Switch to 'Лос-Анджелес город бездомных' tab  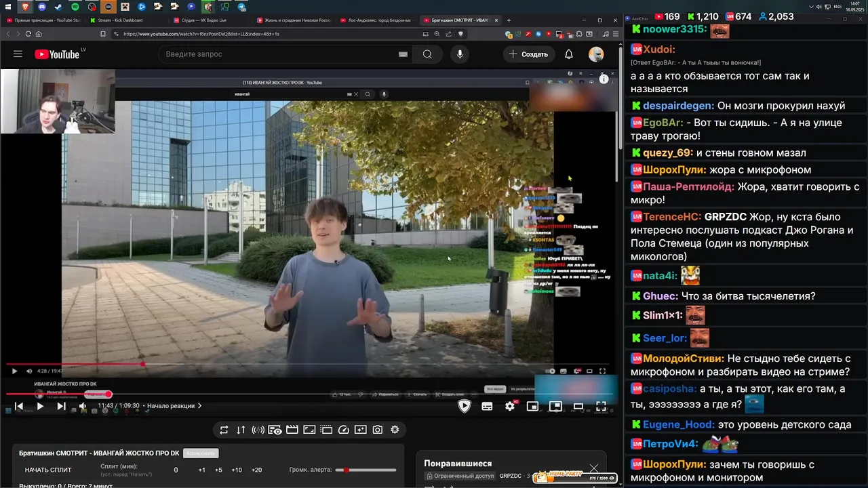pos(375,20)
